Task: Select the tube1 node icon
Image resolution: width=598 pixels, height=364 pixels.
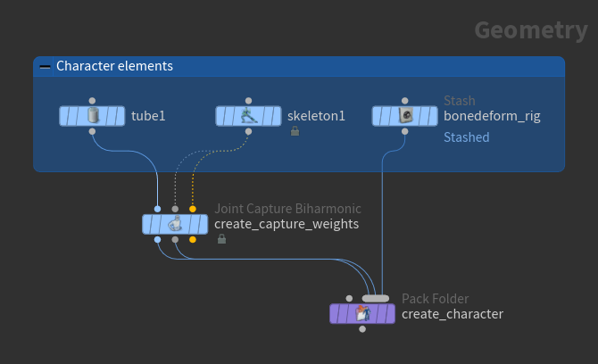Action: 93,115
